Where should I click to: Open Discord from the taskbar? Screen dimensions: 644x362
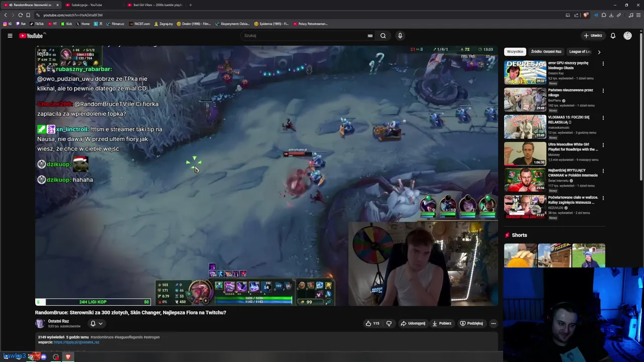click(x=44, y=357)
